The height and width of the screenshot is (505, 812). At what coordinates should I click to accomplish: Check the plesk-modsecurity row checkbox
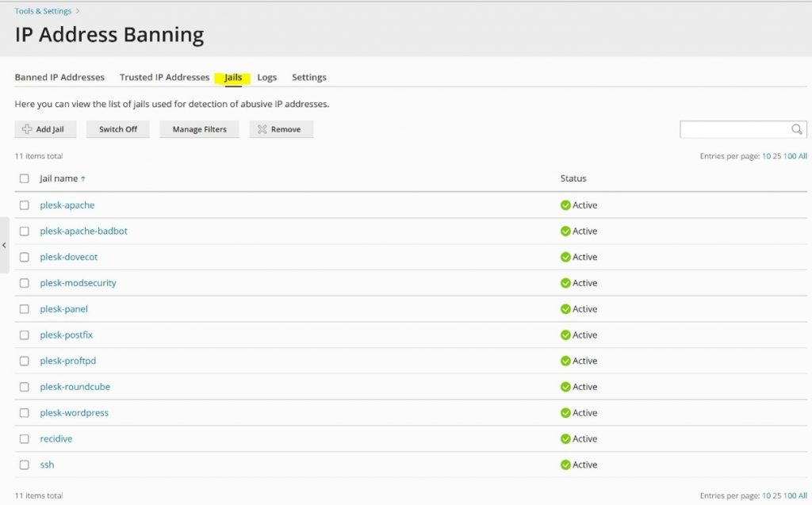pos(25,283)
